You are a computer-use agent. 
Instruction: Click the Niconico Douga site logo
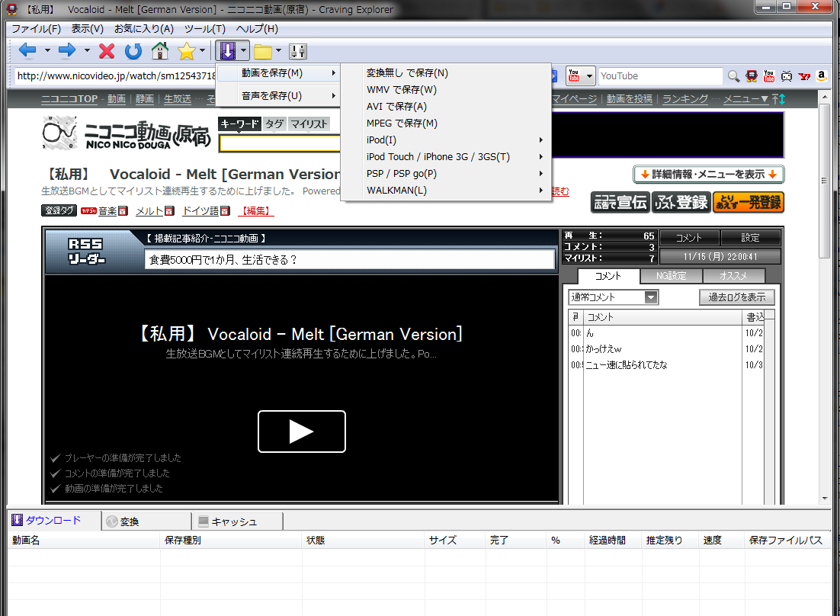127,133
